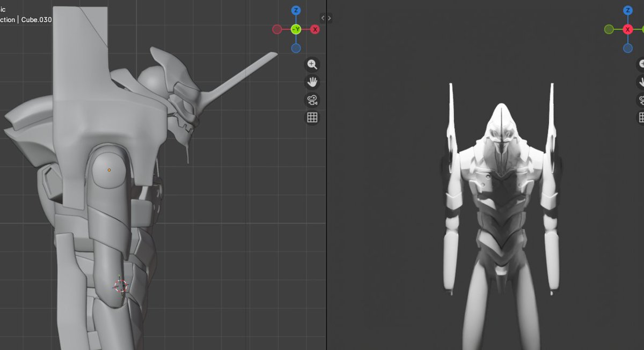The image size is (644, 350).
Task: Click the 'Cube.030' object name text
Action: pyautogui.click(x=36, y=20)
